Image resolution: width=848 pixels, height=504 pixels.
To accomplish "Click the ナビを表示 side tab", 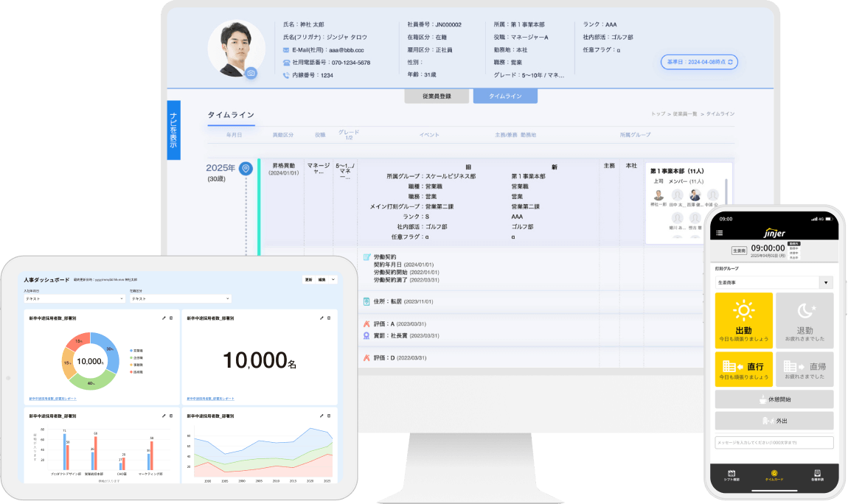I will pyautogui.click(x=174, y=130).
